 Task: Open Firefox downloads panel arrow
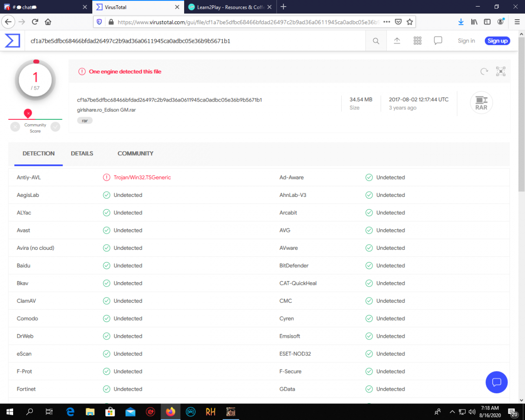click(x=461, y=22)
